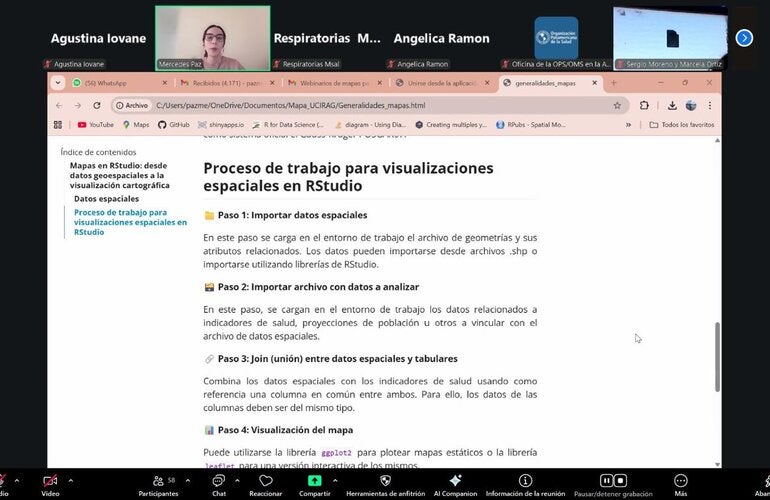Open the Creating multiples bookmark
The image size is (770, 500).
[x=451, y=125]
